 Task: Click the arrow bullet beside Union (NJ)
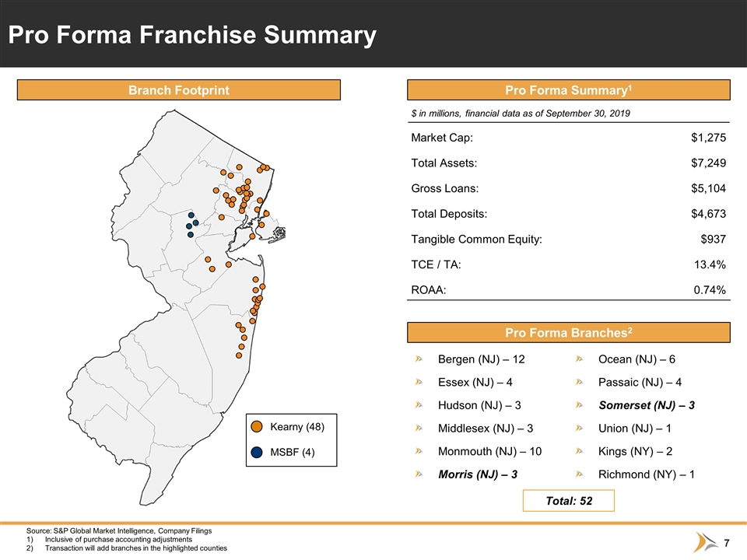pos(579,428)
